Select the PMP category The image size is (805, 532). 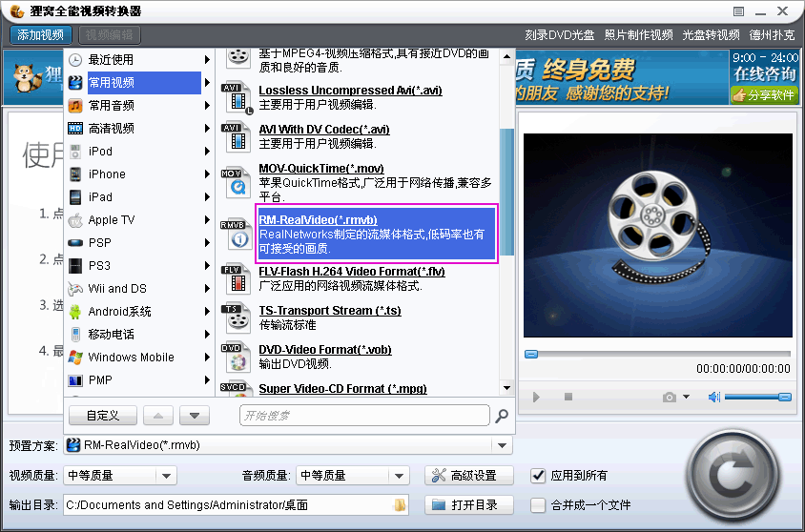pos(139,379)
